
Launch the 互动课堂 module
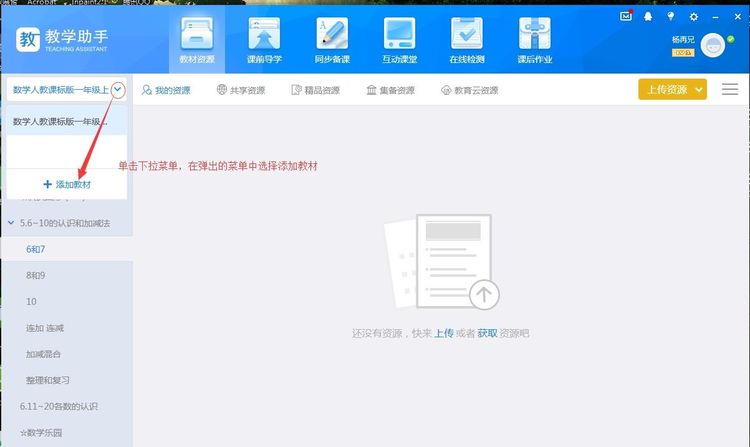click(398, 40)
